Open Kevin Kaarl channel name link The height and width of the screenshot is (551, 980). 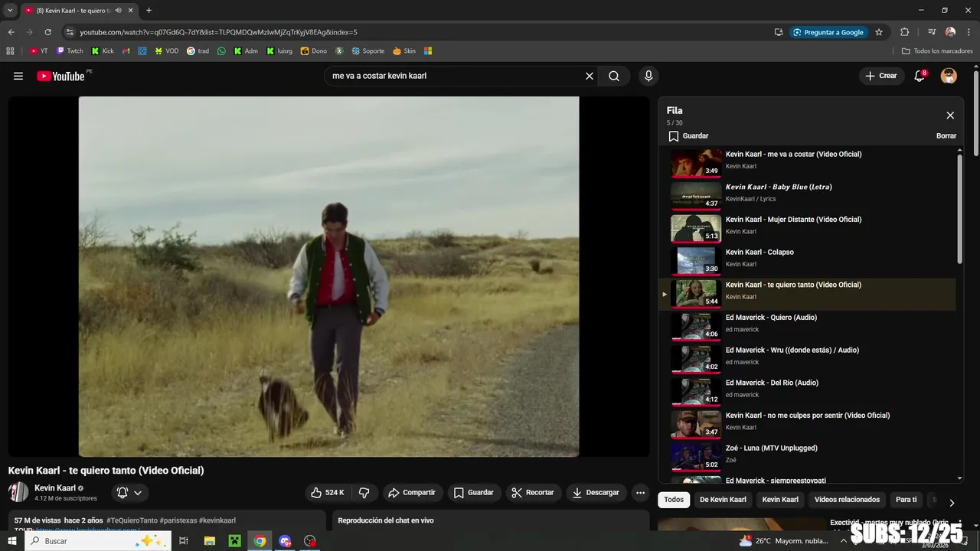point(55,488)
